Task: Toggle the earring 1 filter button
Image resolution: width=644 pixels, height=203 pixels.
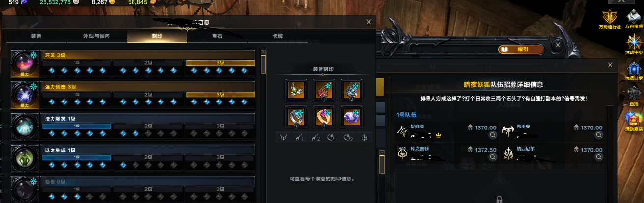Action: [299, 138]
